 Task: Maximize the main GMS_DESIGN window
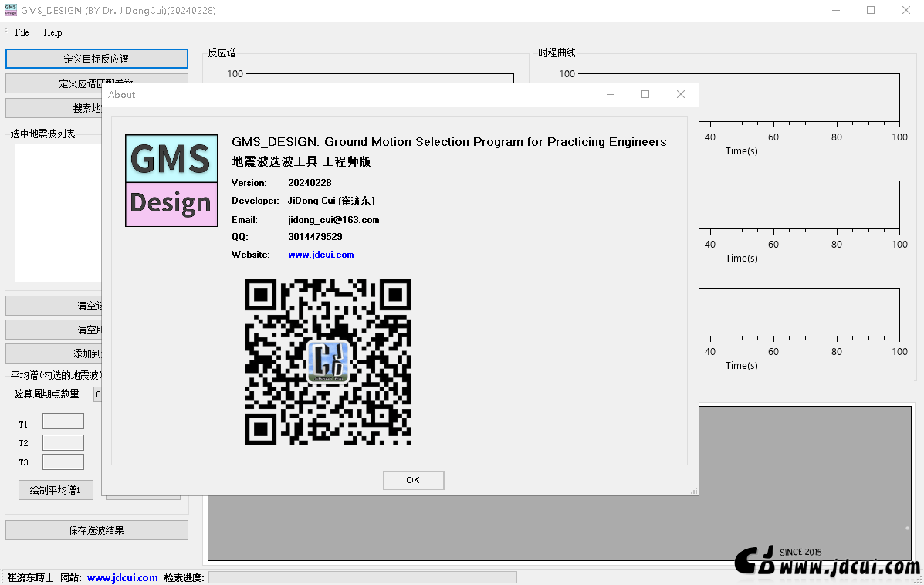(x=871, y=10)
